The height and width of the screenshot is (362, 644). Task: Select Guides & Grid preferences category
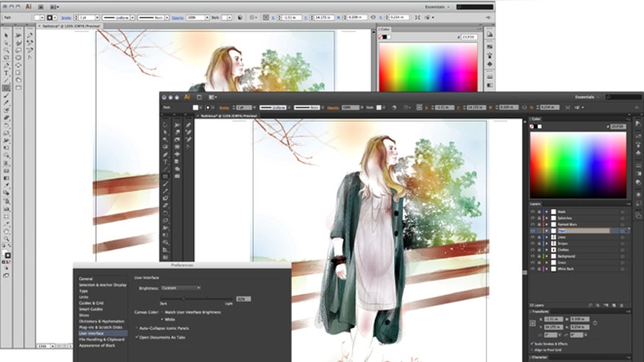coord(91,303)
